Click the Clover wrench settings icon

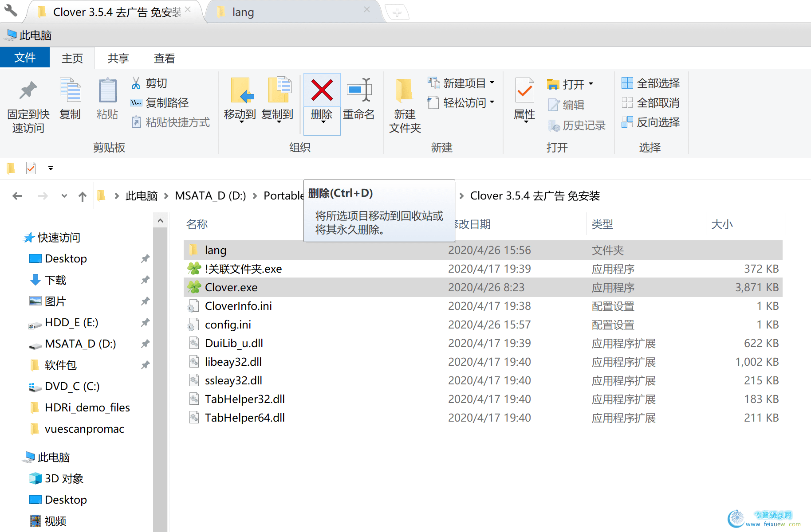tap(11, 10)
